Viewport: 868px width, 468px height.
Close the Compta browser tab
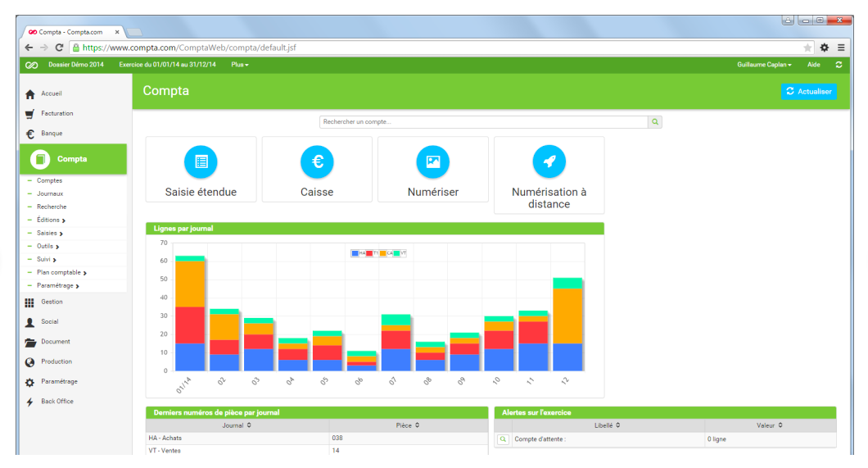[117, 32]
